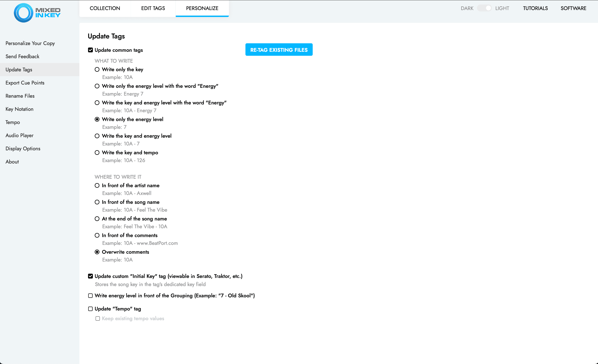Toggle the Dark/Light theme switch
598x364 pixels.
[x=484, y=8]
